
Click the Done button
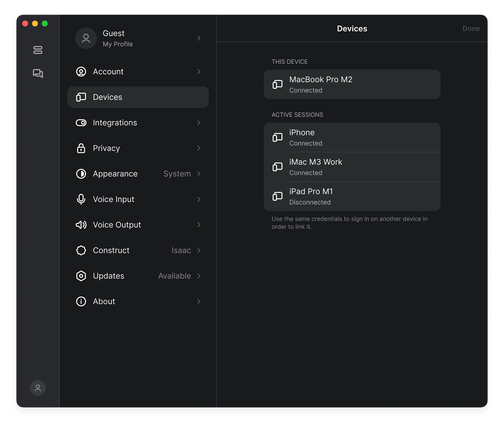[471, 28]
